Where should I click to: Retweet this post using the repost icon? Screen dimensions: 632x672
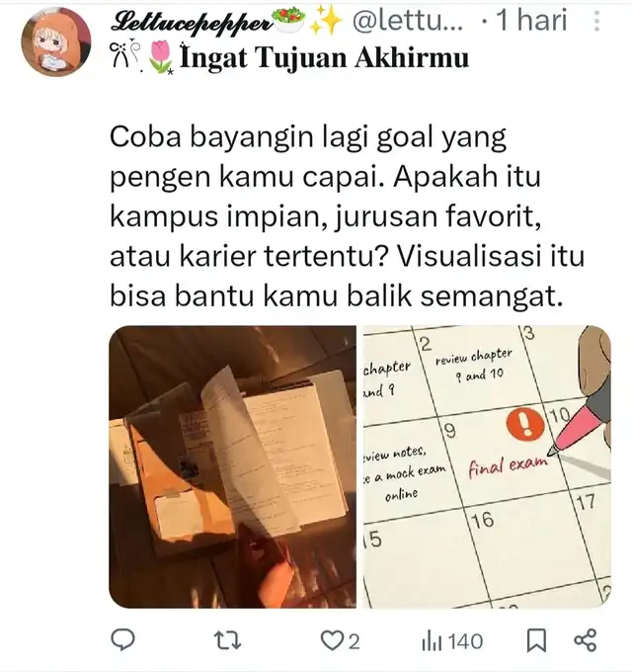[x=227, y=640]
